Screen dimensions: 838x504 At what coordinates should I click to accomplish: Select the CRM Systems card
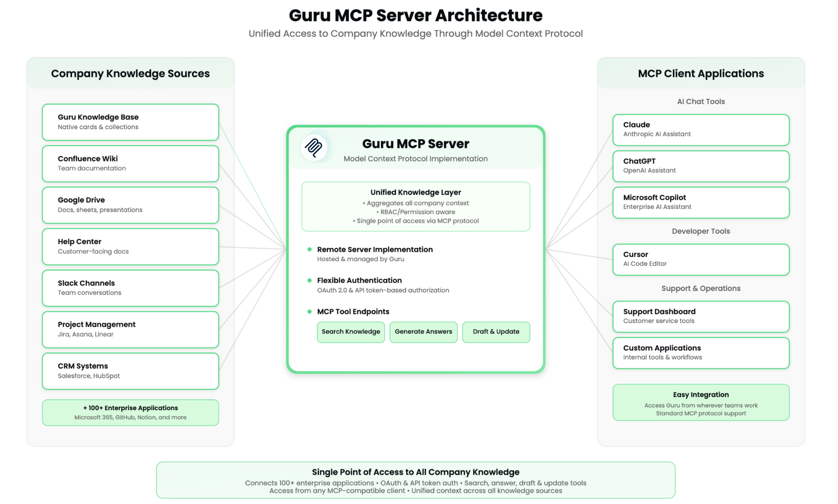click(x=130, y=371)
